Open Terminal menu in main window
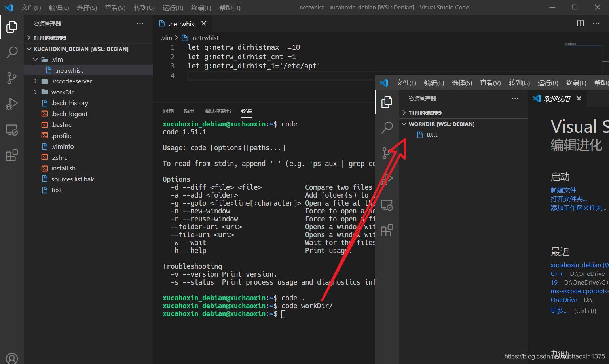The height and width of the screenshot is (364, 609). tap(201, 8)
